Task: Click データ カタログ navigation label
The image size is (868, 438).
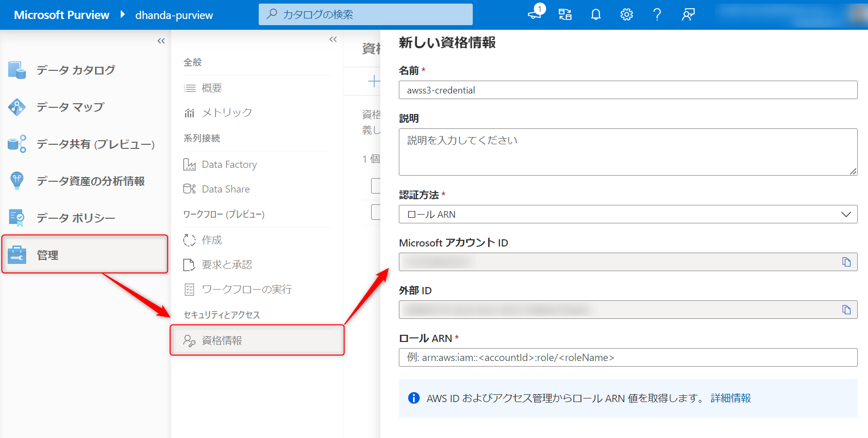Action: click(75, 70)
